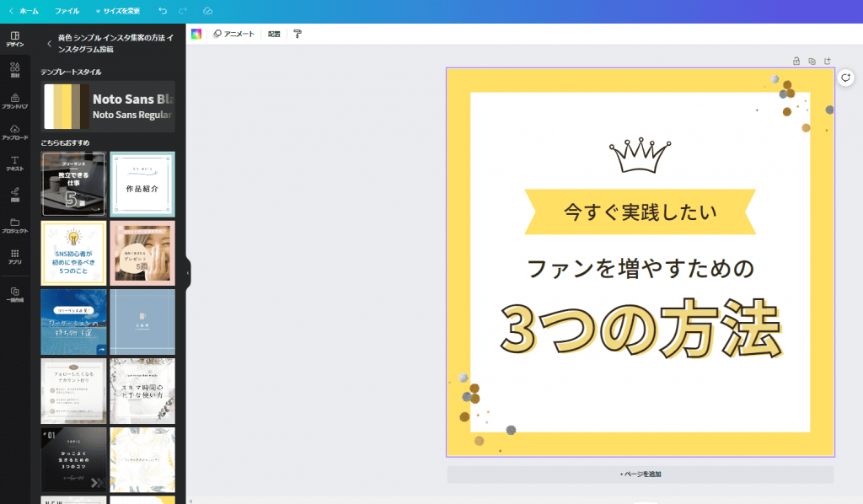The image size is (863, 504).
Task: Open テンプレートスタイル font style selector
Action: tap(108, 107)
